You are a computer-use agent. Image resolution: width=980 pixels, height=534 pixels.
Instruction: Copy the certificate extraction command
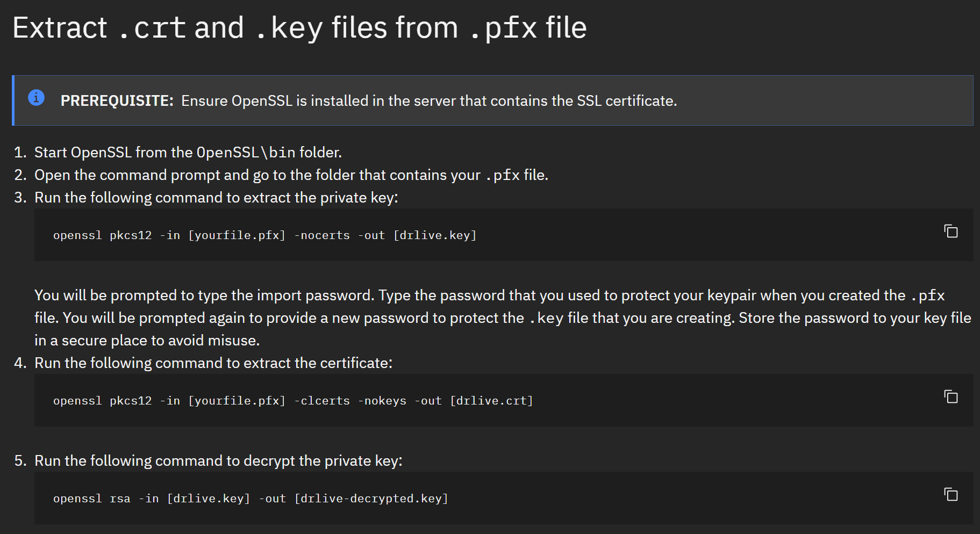pos(951,396)
